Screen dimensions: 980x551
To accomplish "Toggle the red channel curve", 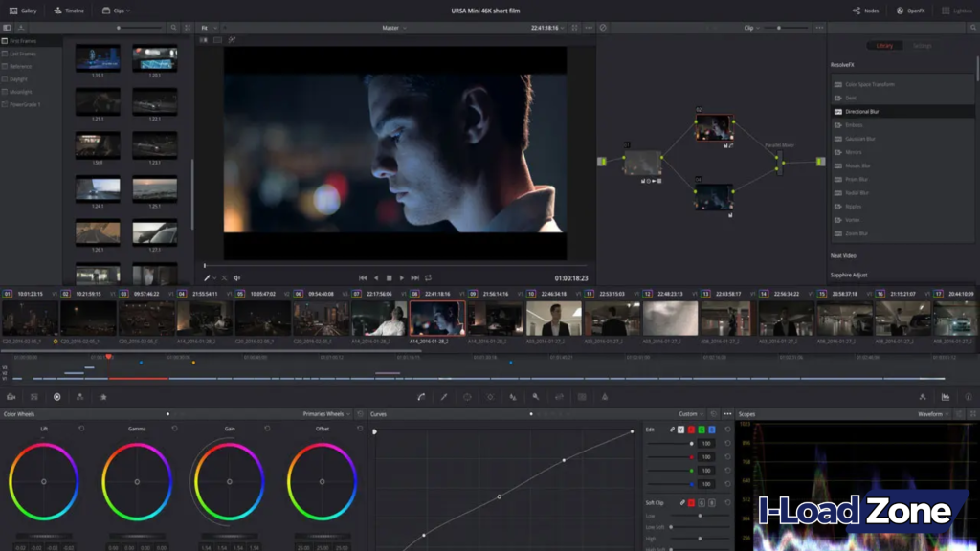I will [x=692, y=431].
